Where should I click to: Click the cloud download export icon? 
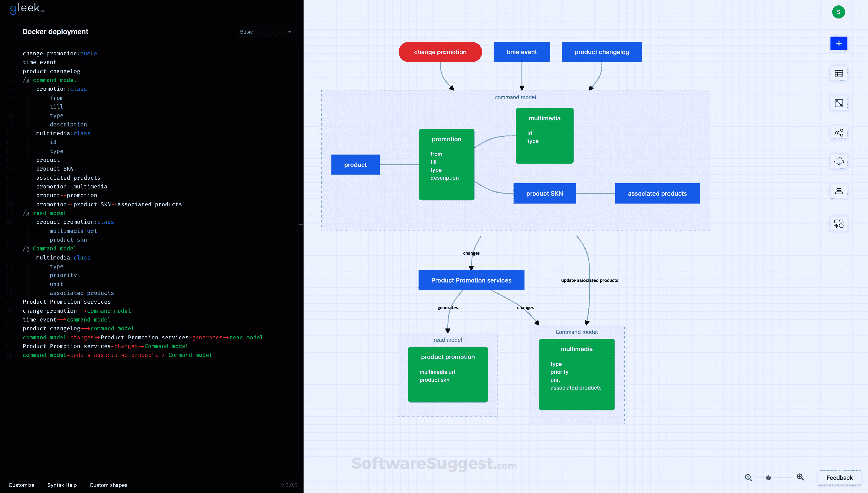click(839, 162)
